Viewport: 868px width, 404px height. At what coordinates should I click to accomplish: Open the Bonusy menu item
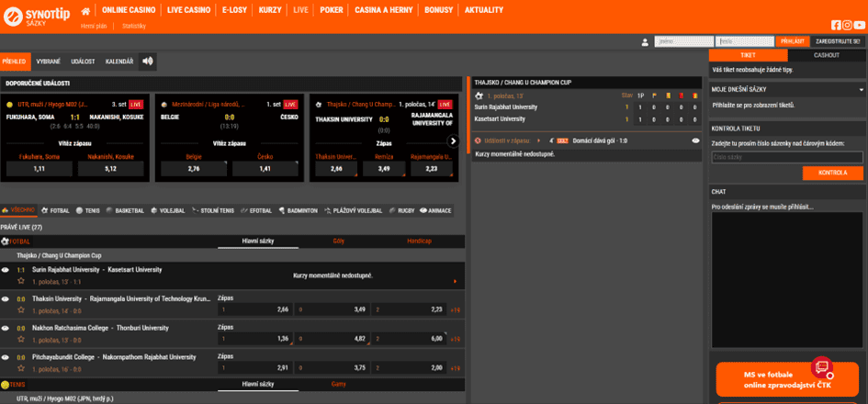pyautogui.click(x=438, y=10)
